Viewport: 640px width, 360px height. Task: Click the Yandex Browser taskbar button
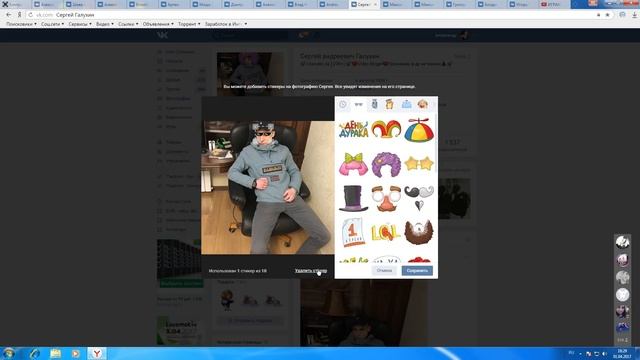click(x=97, y=353)
